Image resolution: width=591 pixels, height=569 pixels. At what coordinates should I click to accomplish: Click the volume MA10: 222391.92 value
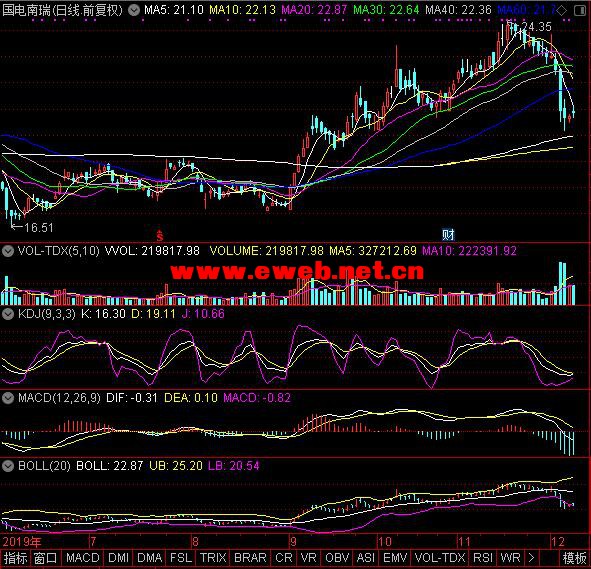click(469, 251)
